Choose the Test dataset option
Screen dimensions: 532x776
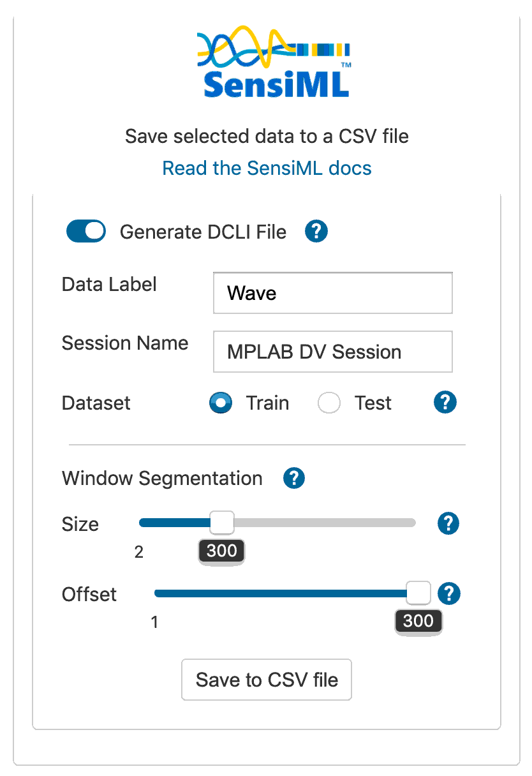329,403
